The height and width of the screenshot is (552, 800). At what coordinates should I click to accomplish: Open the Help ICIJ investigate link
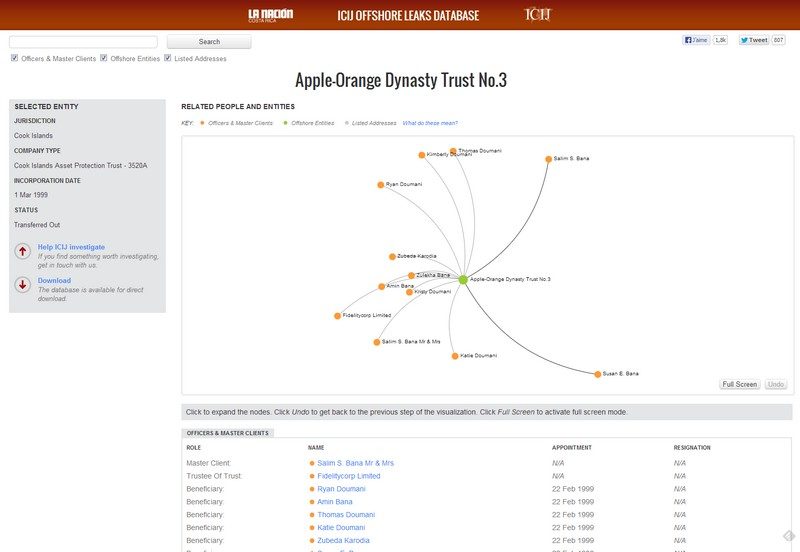pyautogui.click(x=71, y=247)
